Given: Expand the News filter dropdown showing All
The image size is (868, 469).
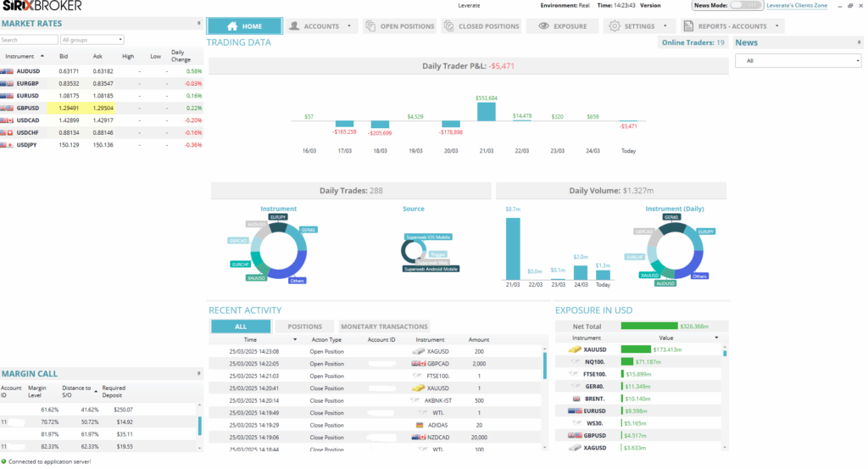Looking at the screenshot, I should click(x=798, y=61).
